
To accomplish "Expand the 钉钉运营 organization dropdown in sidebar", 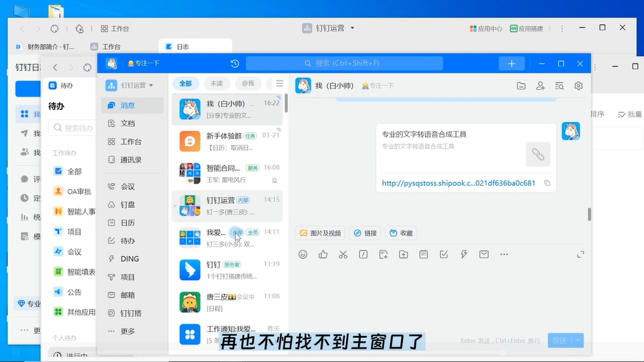I will click(129, 85).
